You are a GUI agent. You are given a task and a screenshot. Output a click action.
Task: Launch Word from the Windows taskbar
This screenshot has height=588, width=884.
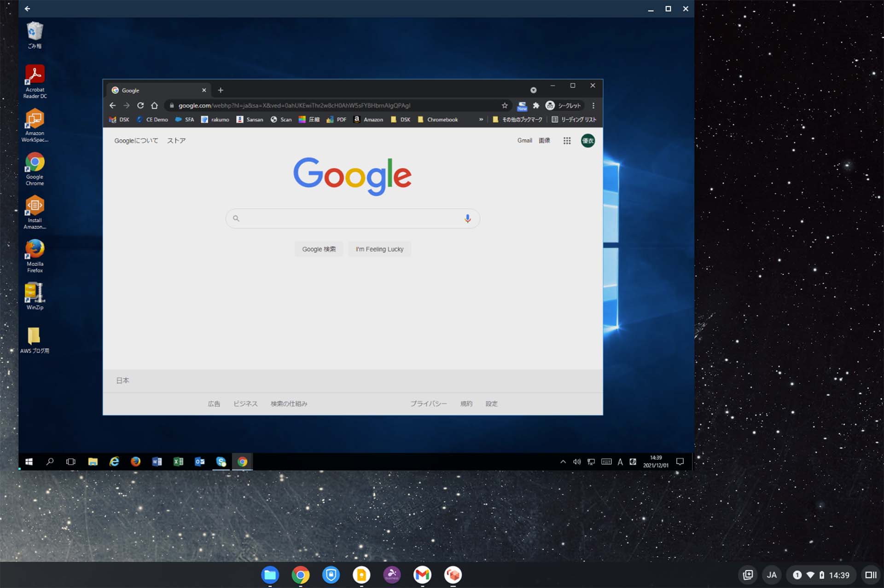[x=157, y=461]
